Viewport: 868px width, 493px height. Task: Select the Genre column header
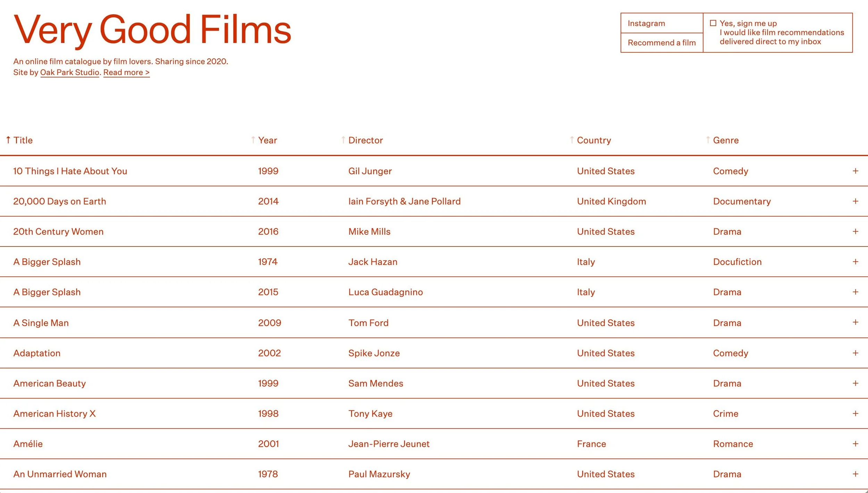point(726,140)
